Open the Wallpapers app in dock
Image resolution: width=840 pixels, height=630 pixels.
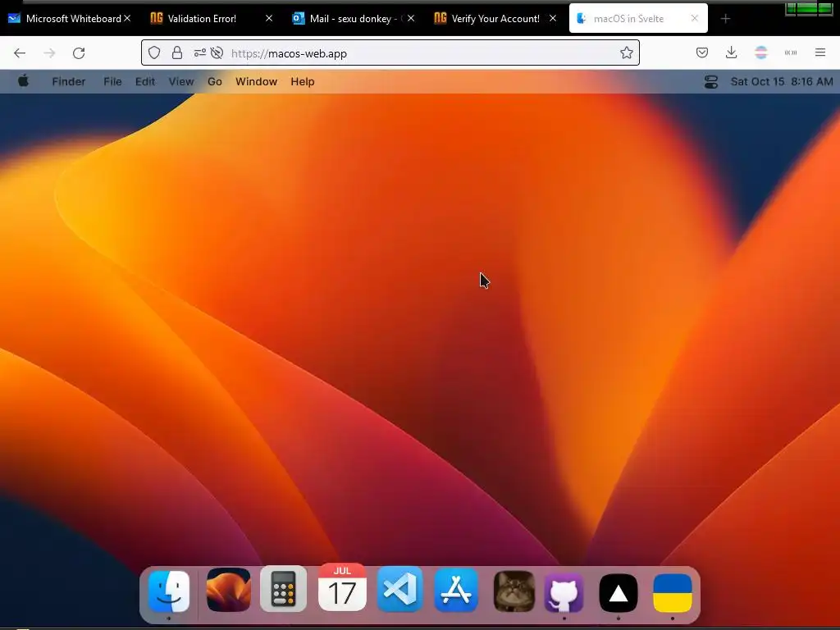[x=229, y=590]
